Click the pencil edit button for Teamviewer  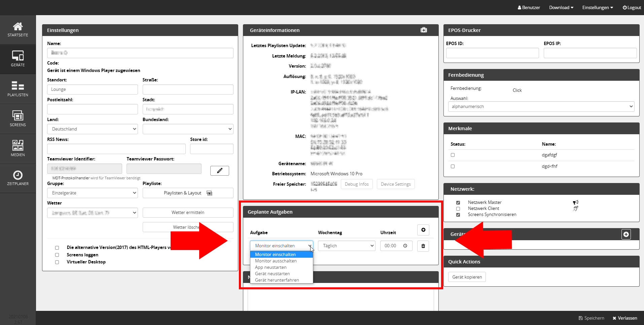pos(219,171)
